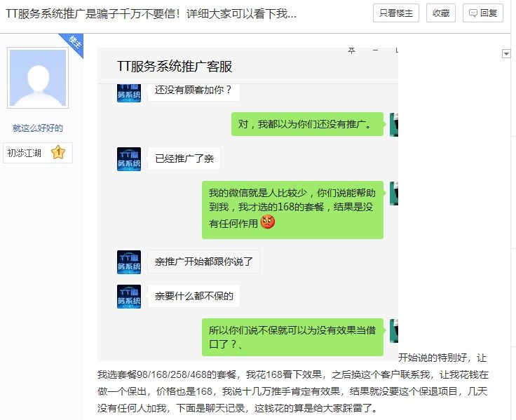Click TT服务系统 avatar beside 亲推广开始都跟你说了
516x420 pixels.
[129, 262]
